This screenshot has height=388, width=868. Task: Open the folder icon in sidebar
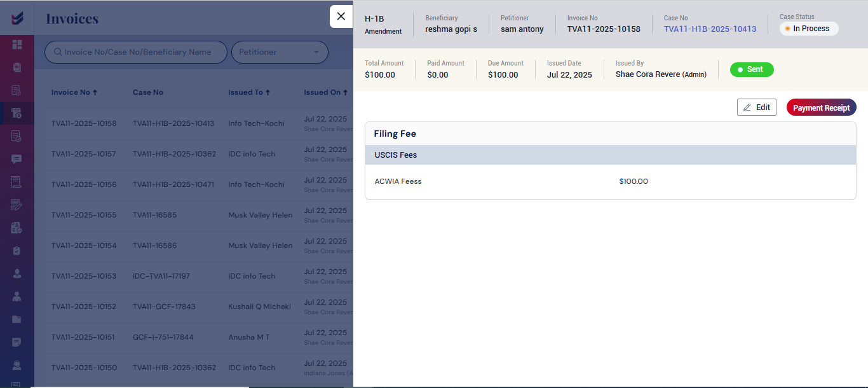coord(17,319)
